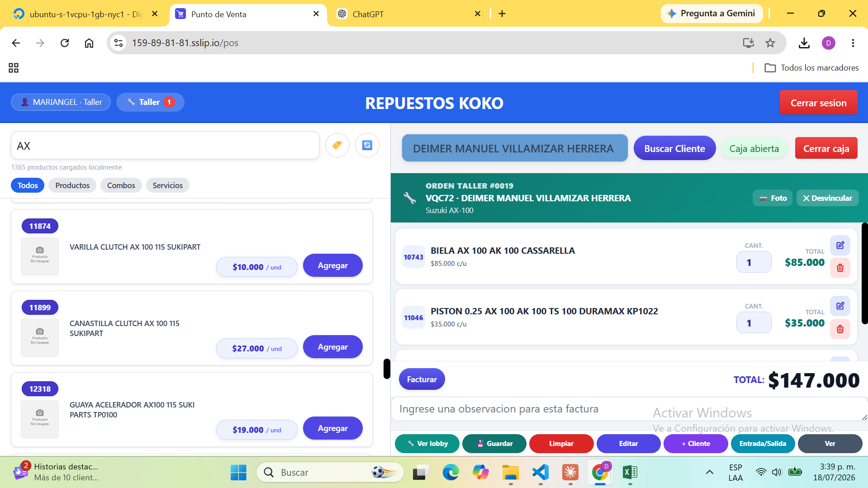This screenshot has width=868, height=488.
Task: Click Cerrar sesion button
Action: [x=818, y=103]
